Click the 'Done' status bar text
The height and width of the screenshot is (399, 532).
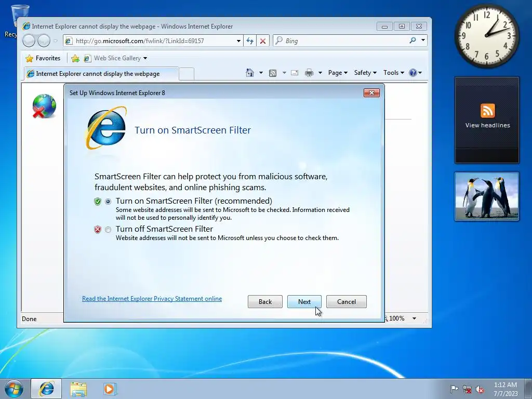29,318
